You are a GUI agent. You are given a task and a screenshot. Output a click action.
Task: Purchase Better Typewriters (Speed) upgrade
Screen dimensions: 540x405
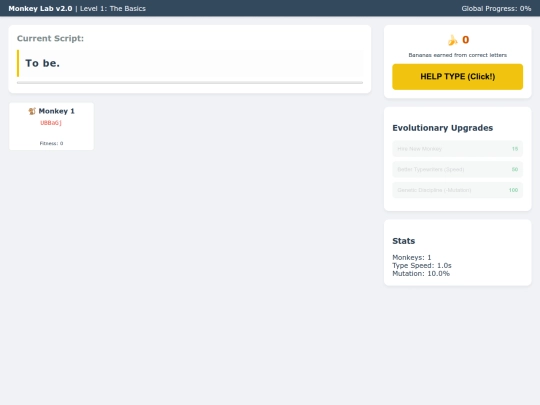pyautogui.click(x=457, y=169)
